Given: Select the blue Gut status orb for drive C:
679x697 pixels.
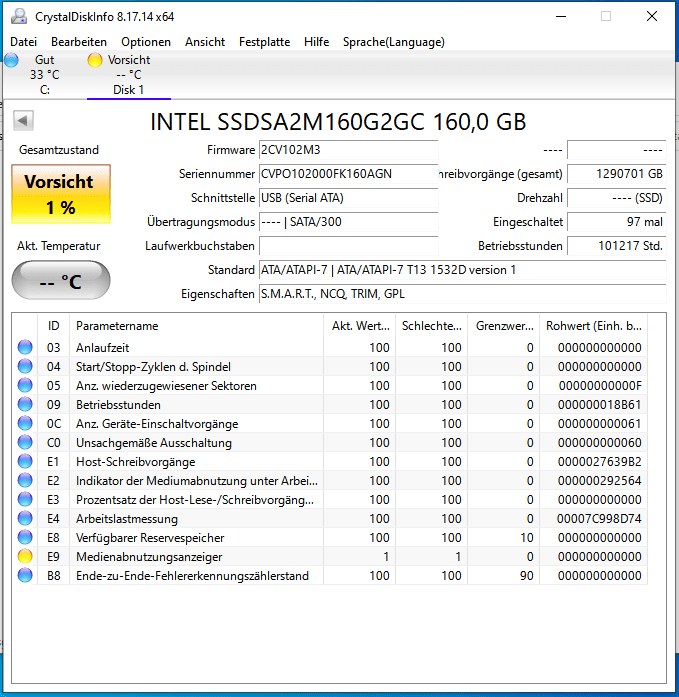Looking at the screenshot, I should coord(12,60).
